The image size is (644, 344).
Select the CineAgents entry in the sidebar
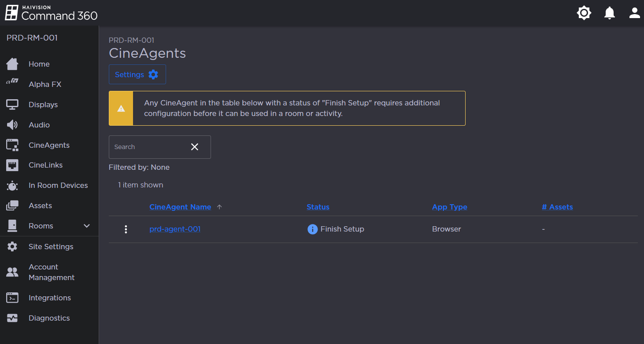pyautogui.click(x=48, y=145)
